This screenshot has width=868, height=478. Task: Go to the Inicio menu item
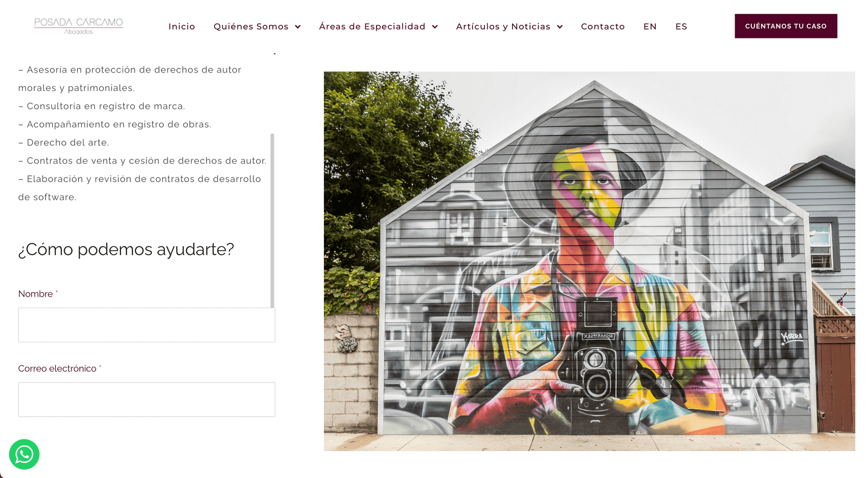point(182,26)
